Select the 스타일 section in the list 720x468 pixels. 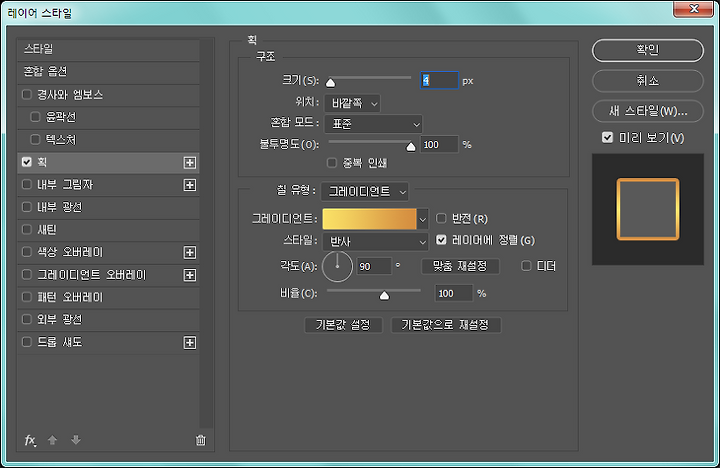coord(108,49)
